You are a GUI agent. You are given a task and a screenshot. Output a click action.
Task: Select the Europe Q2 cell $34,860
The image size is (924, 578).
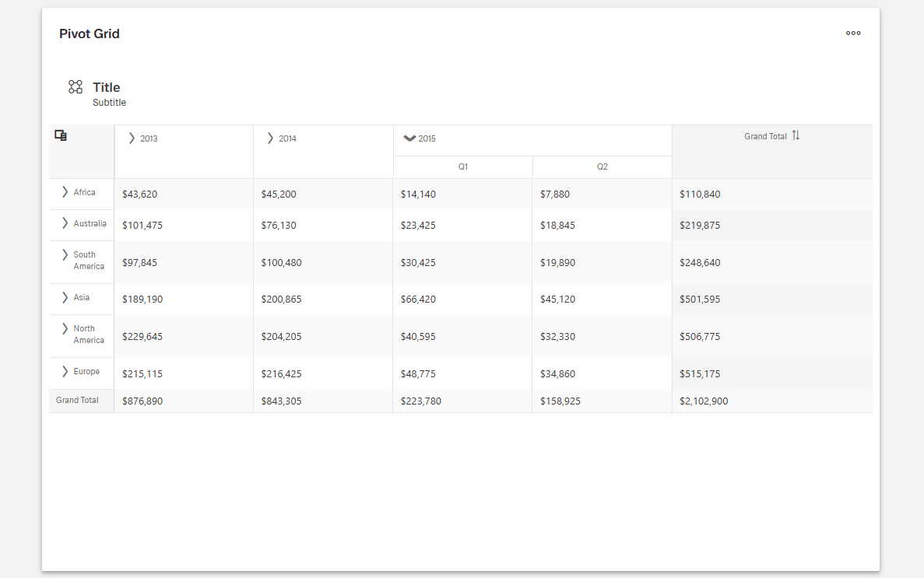(x=558, y=374)
